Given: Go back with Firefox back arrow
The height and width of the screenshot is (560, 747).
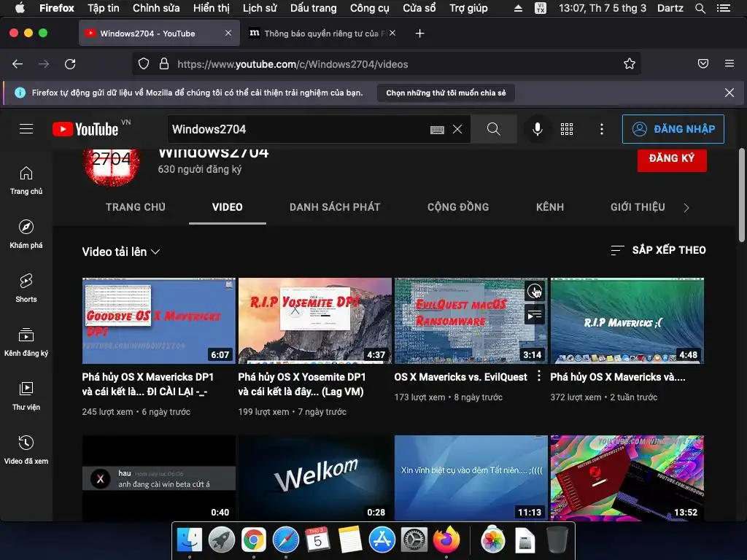Looking at the screenshot, I should (x=18, y=64).
